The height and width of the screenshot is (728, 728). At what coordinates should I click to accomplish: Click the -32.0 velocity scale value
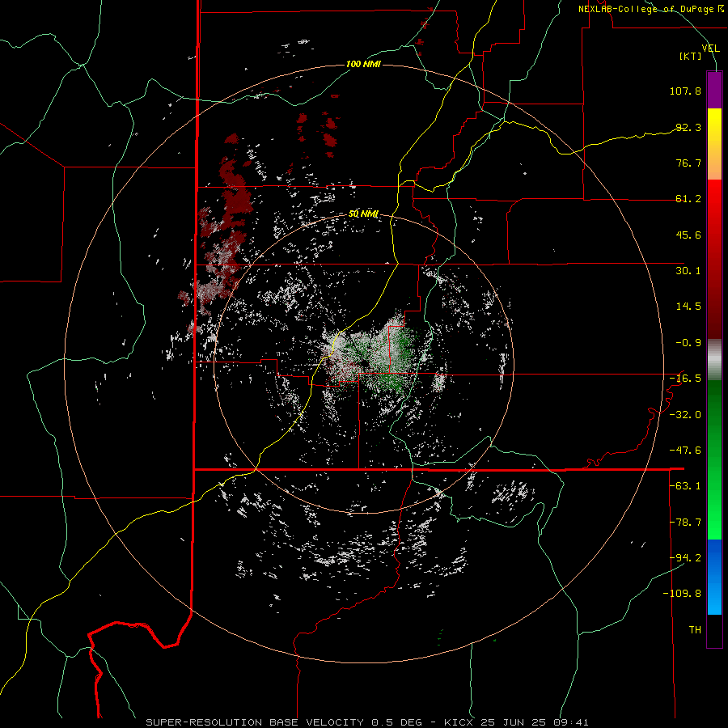685,415
